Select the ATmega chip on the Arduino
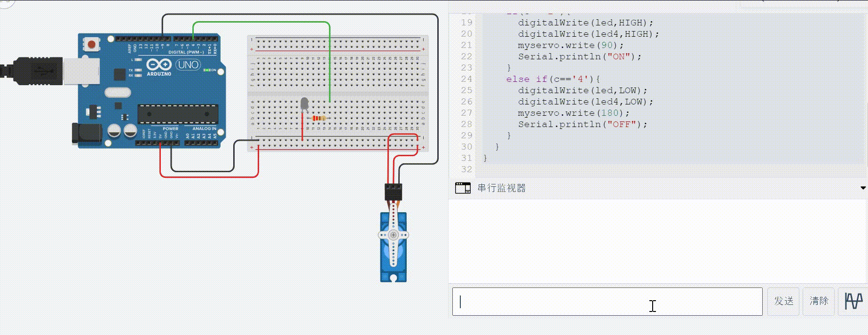 [178, 115]
